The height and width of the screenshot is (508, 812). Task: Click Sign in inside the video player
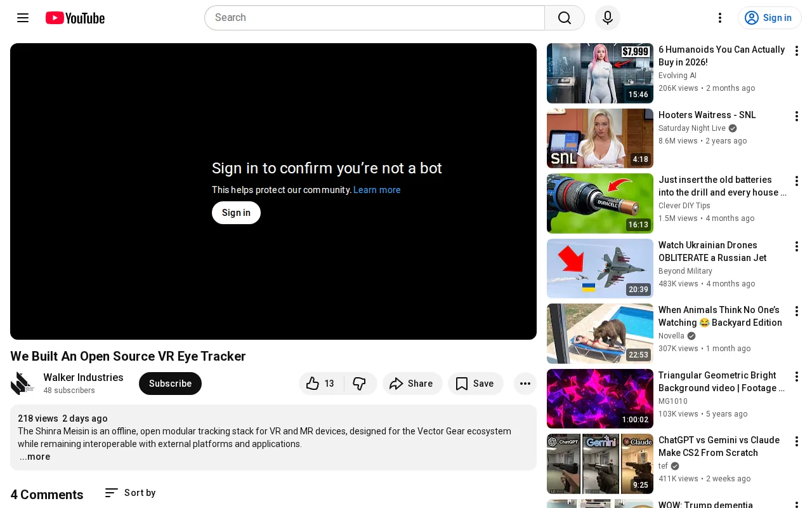point(236,213)
